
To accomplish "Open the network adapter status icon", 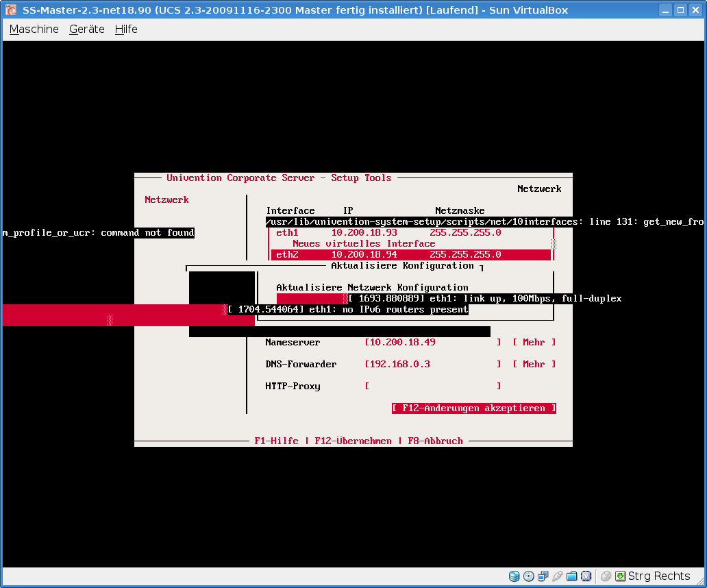I will [543, 576].
